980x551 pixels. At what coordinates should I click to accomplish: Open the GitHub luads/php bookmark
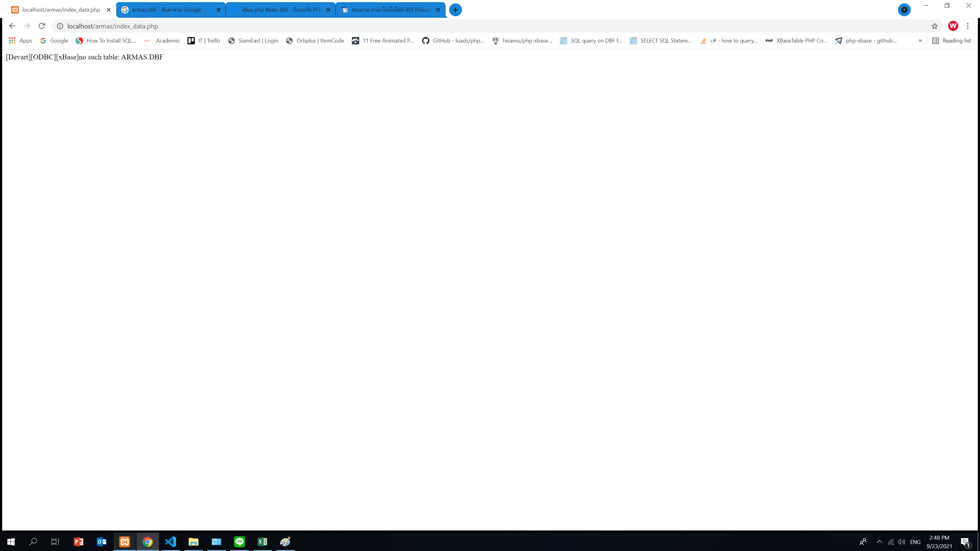pos(453,41)
